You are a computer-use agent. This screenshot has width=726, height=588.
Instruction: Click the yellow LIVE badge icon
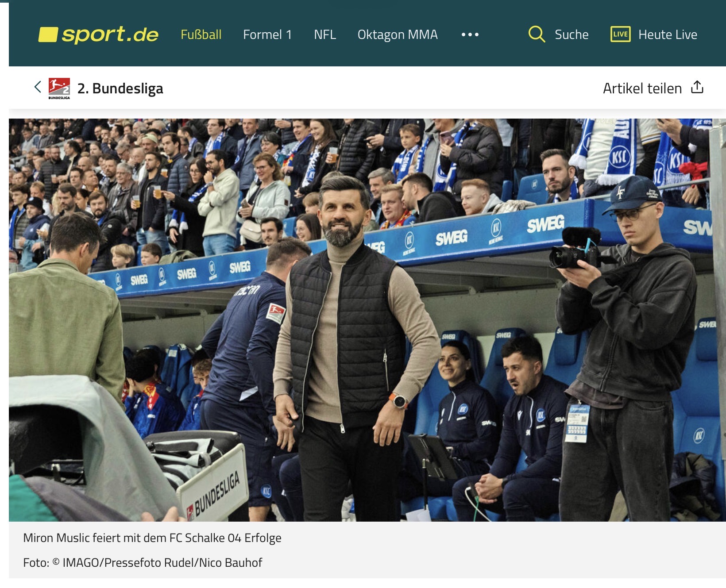tap(620, 34)
